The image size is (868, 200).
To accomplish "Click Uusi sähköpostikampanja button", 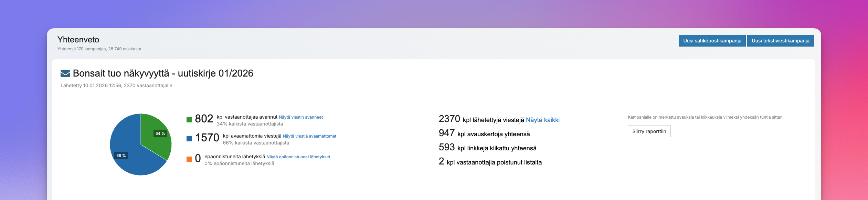I will (712, 41).
